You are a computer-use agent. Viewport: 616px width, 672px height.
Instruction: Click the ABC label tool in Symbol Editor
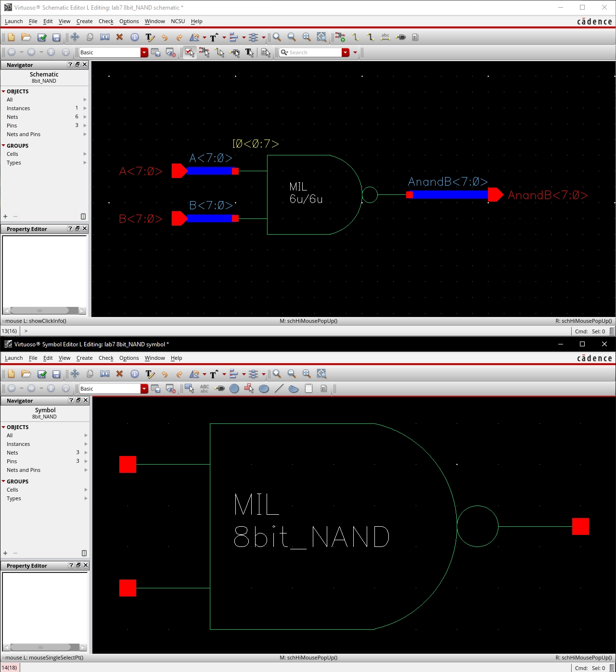(205, 389)
